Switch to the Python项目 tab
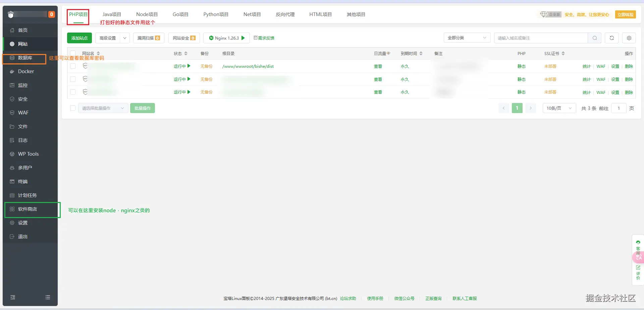The height and width of the screenshot is (310, 644). (x=216, y=14)
